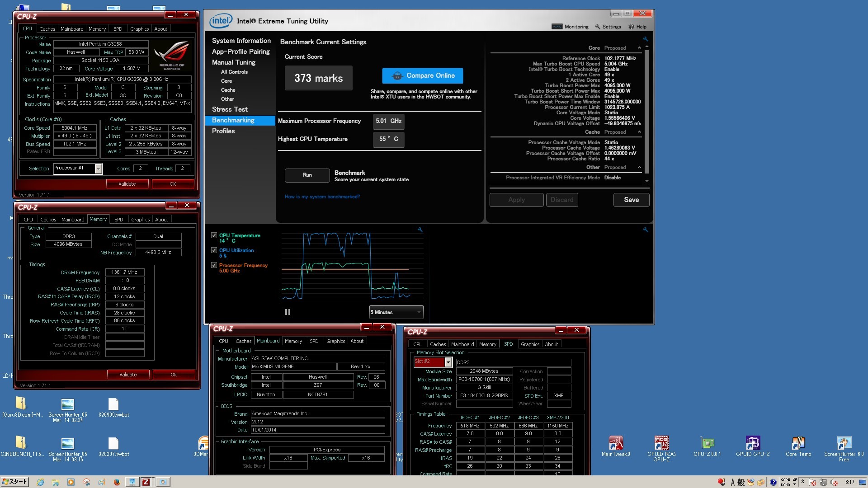
Task: Open Core Temp desktop shortcut
Action: 798,446
